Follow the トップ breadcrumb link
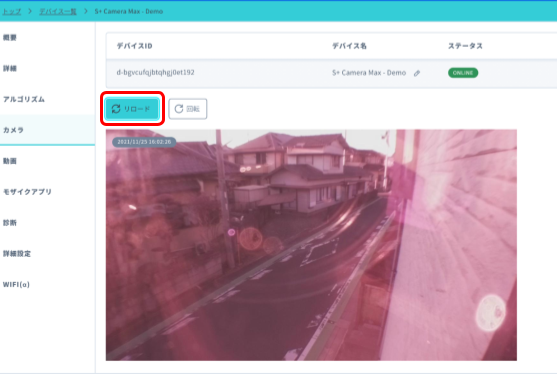This screenshot has height=374, width=559. (11, 11)
